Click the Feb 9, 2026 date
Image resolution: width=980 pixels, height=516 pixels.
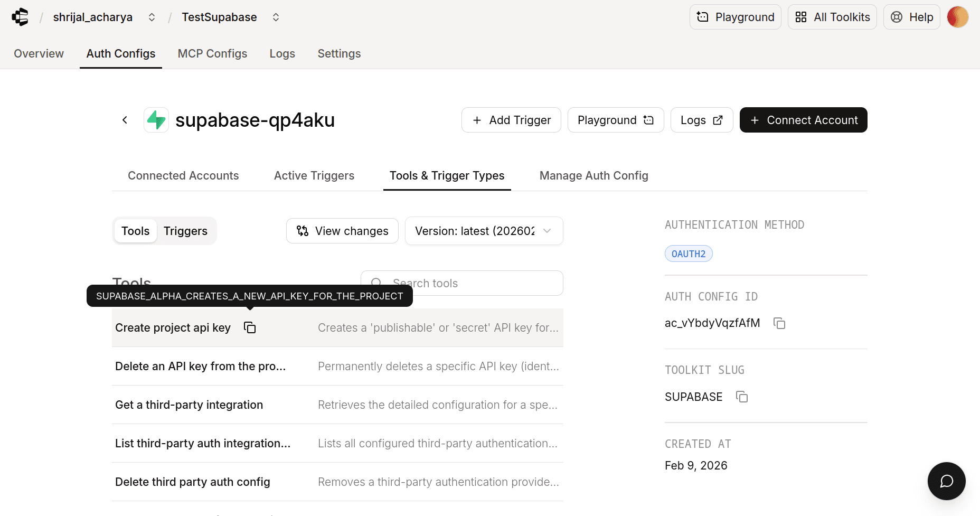click(696, 465)
